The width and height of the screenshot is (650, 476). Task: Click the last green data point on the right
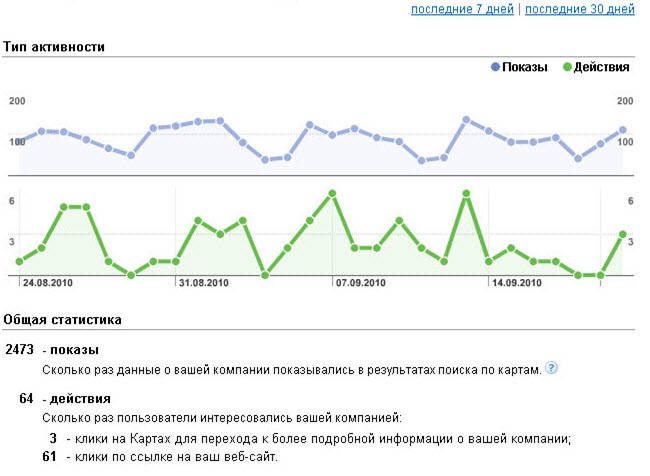click(622, 235)
